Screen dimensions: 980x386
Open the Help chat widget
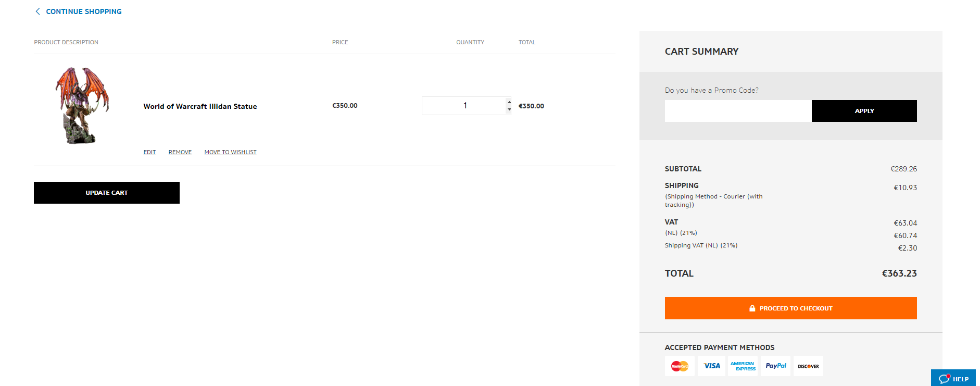pyautogui.click(x=953, y=378)
